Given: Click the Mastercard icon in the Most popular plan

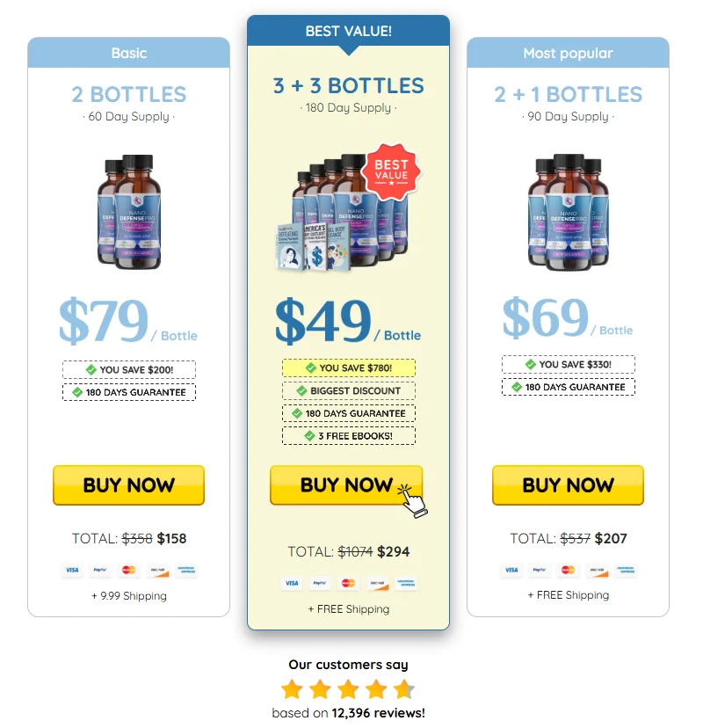Looking at the screenshot, I should click(x=568, y=570).
